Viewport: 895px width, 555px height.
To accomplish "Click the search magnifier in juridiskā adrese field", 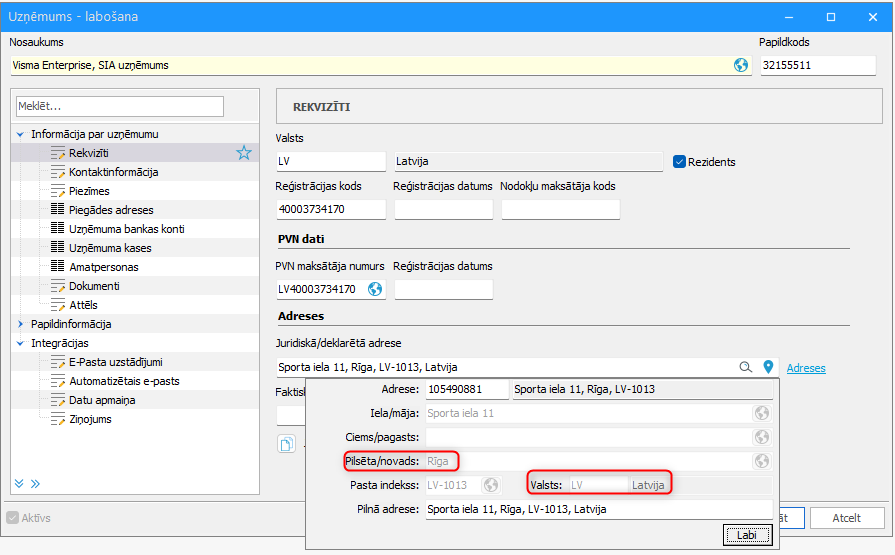I will (x=745, y=367).
